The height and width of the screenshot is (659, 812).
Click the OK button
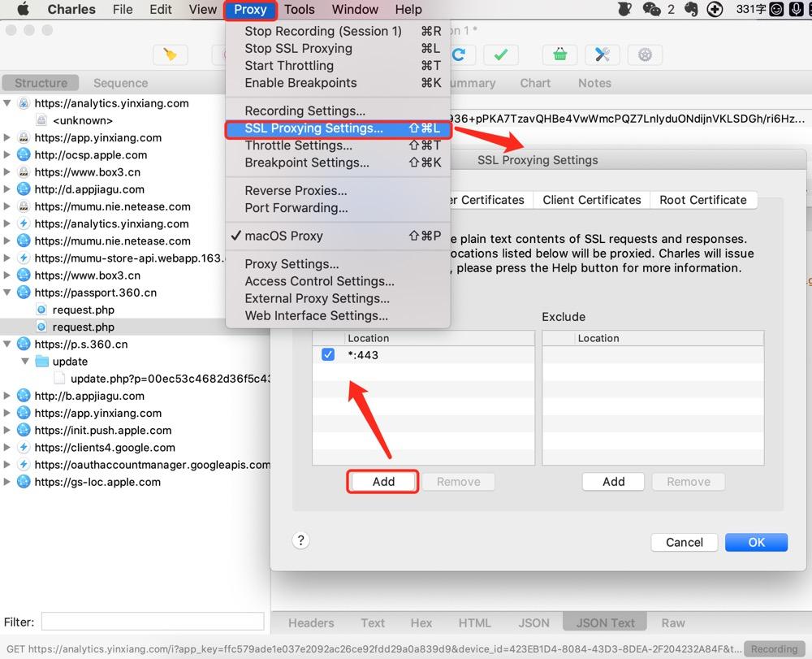pyautogui.click(x=756, y=542)
